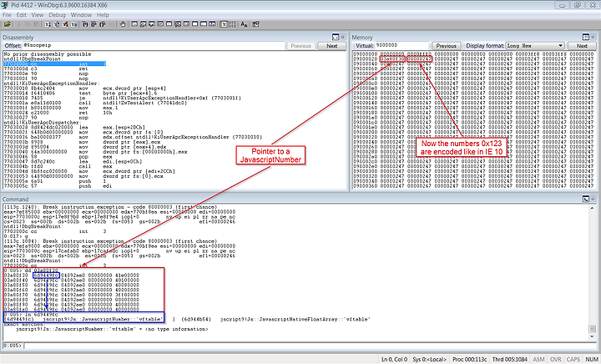The image size is (601, 364).
Task: Click Command window scrollbar down arrow
Action: coord(592,336)
